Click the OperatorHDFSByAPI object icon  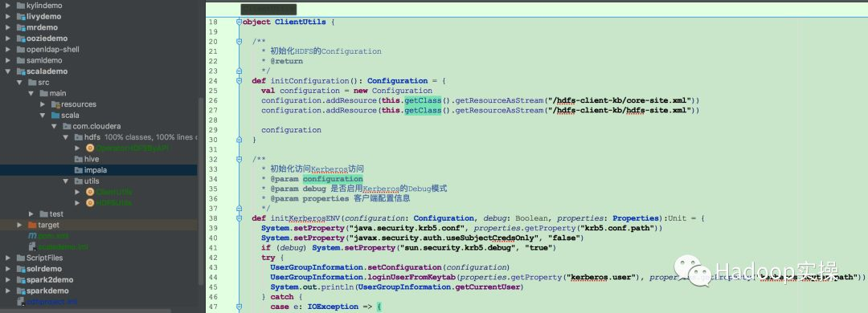pos(90,148)
